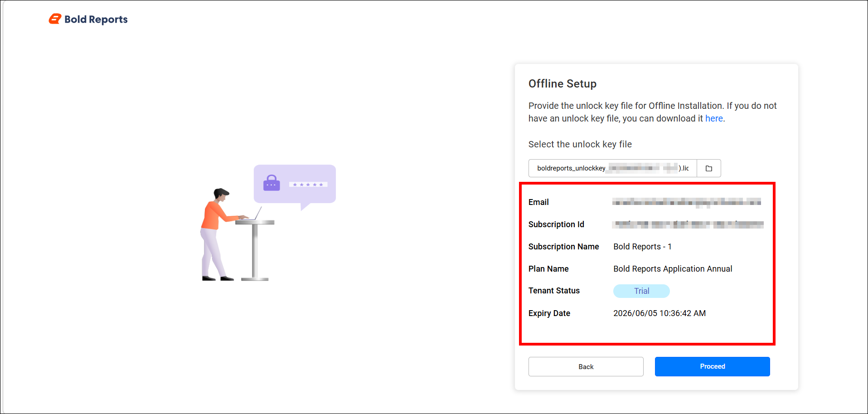Click the Offline Setup heading

(562, 84)
